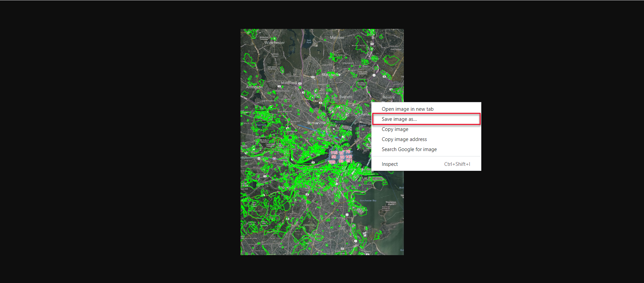Select Copy image address option

point(404,139)
